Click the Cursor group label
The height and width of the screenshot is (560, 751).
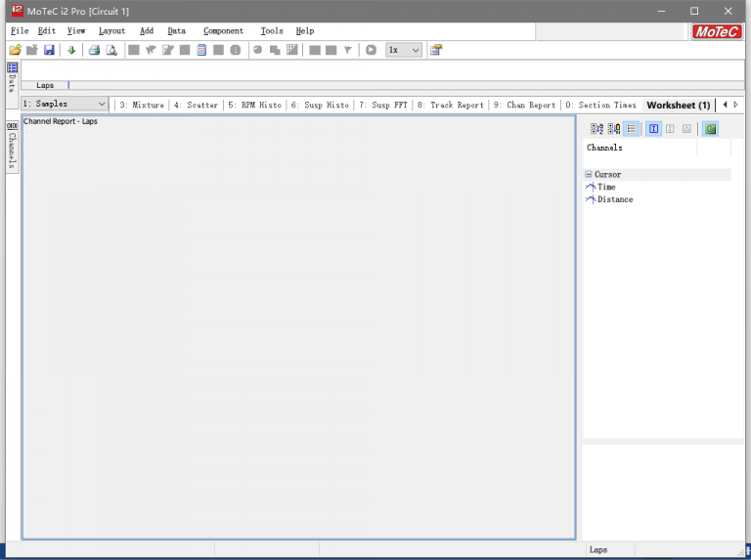[x=608, y=174]
